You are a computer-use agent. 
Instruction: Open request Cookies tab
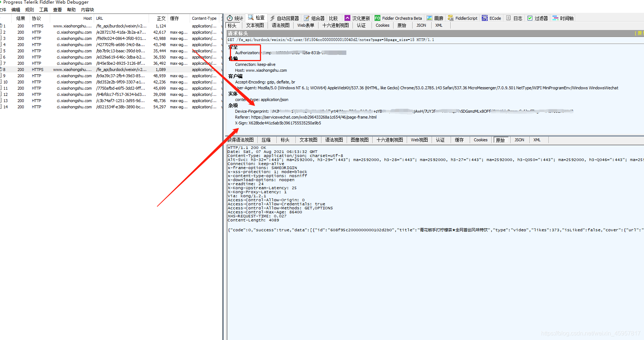click(383, 25)
